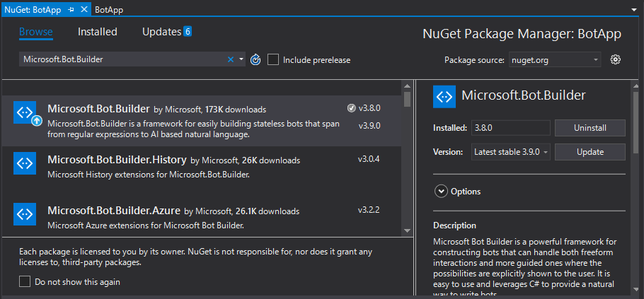The width and height of the screenshot is (644, 299).
Task: Check the Do not show this again box
Action: (25, 282)
